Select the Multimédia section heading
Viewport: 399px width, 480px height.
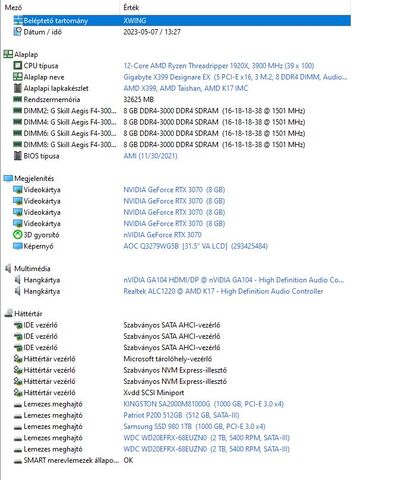32,269
